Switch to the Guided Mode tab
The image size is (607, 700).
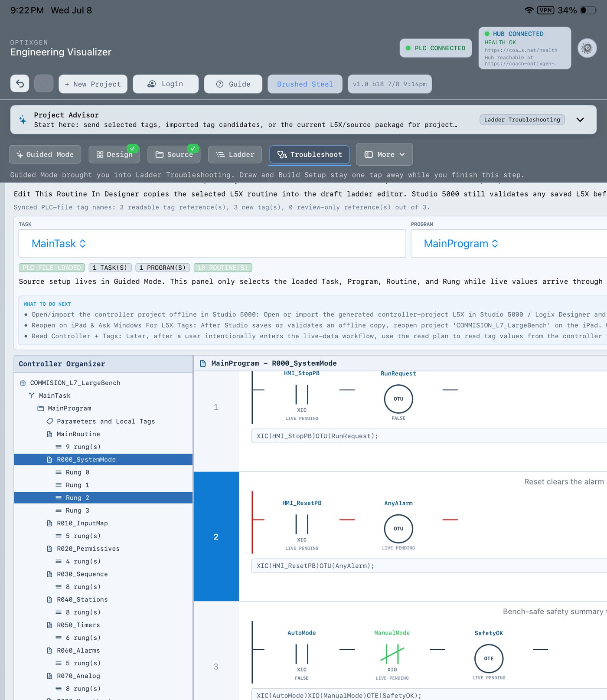click(45, 154)
